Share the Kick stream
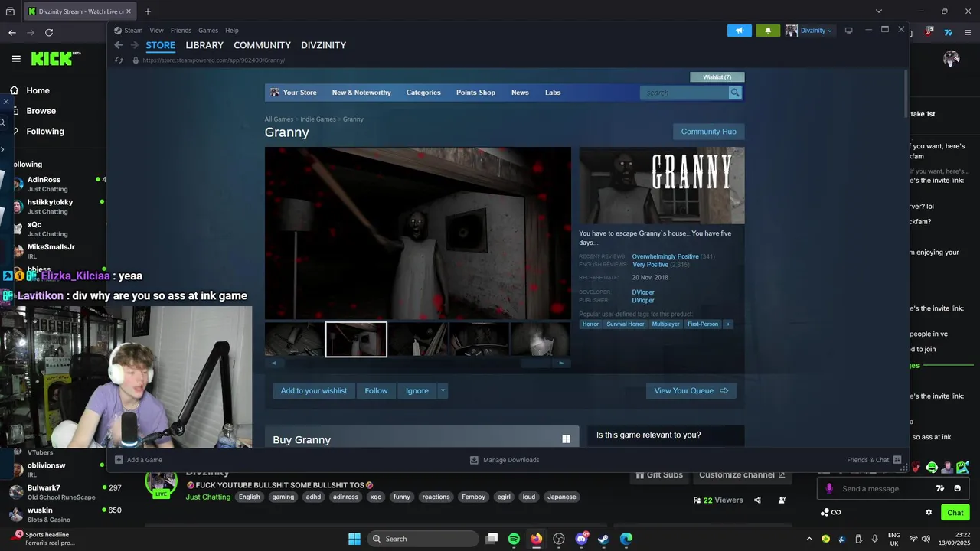The width and height of the screenshot is (980, 551). pyautogui.click(x=757, y=500)
